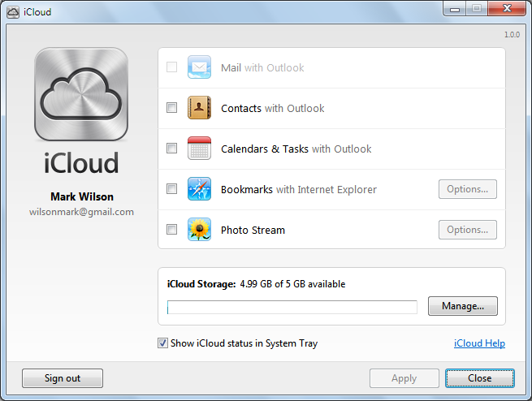The image size is (532, 401).
Task: Uncheck Show iCloud status in System Tray
Action: coord(162,343)
